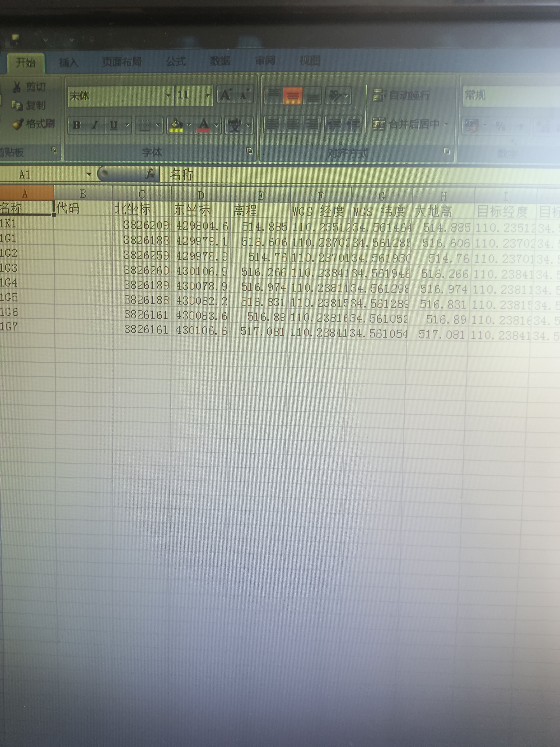Open underline style dropdown arrow

127,125
